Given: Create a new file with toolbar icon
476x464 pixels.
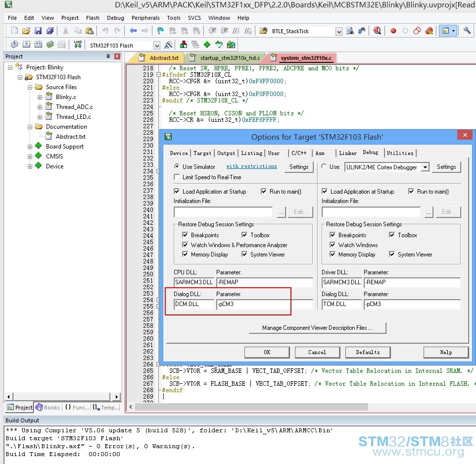Looking at the screenshot, I should (14, 31).
